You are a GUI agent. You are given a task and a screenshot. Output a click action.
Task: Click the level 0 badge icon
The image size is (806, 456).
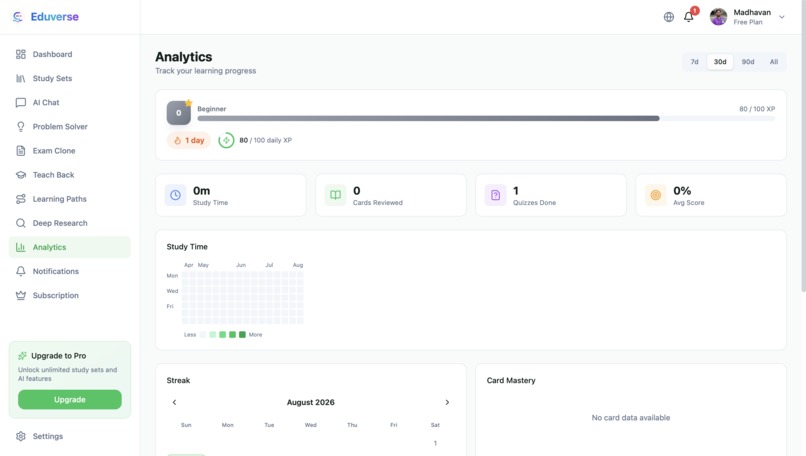pos(178,113)
